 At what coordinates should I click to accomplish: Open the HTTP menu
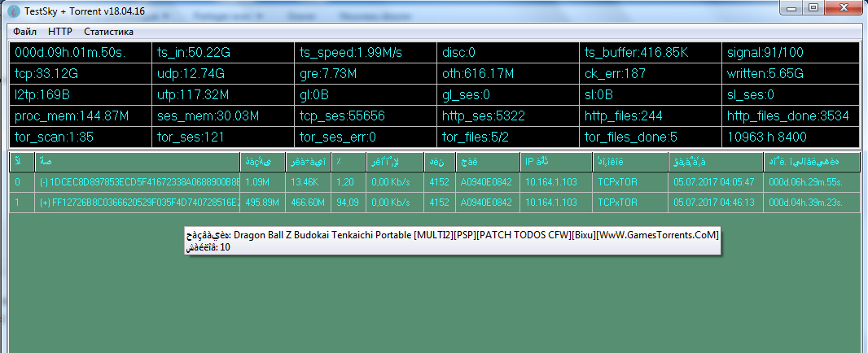click(60, 32)
